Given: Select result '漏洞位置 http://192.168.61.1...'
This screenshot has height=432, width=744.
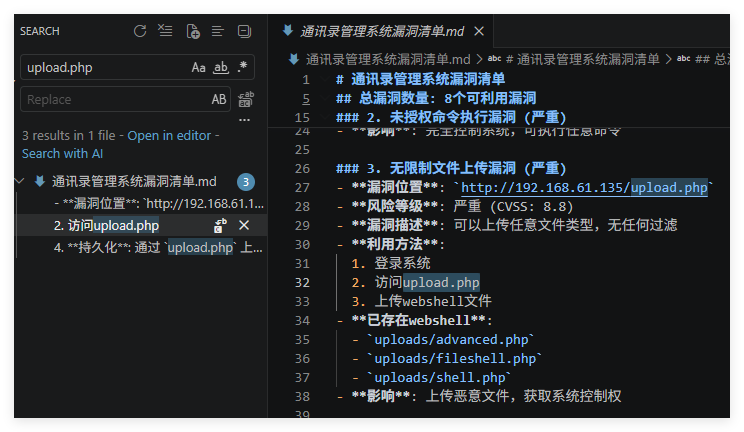Looking at the screenshot, I should tap(141, 204).
